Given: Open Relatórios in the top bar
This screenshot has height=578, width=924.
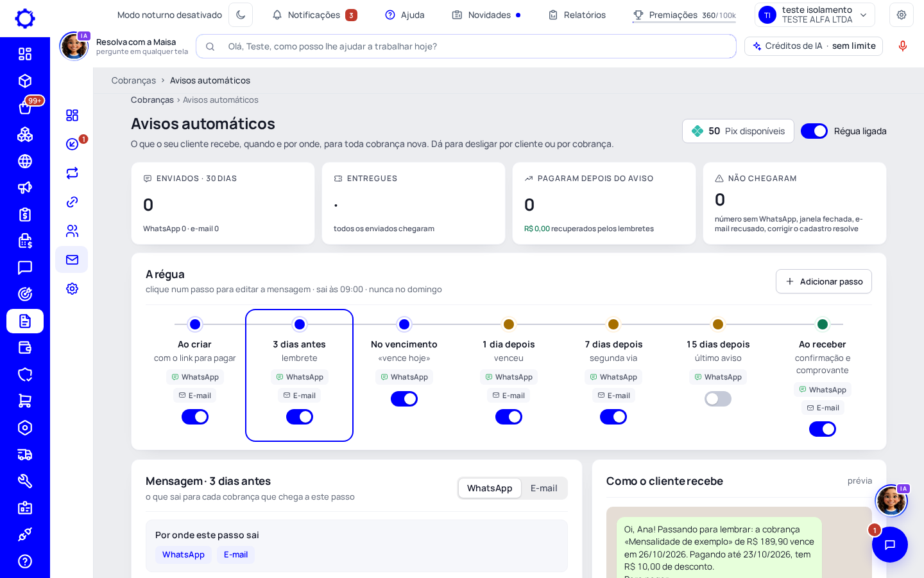Looking at the screenshot, I should coord(577,15).
